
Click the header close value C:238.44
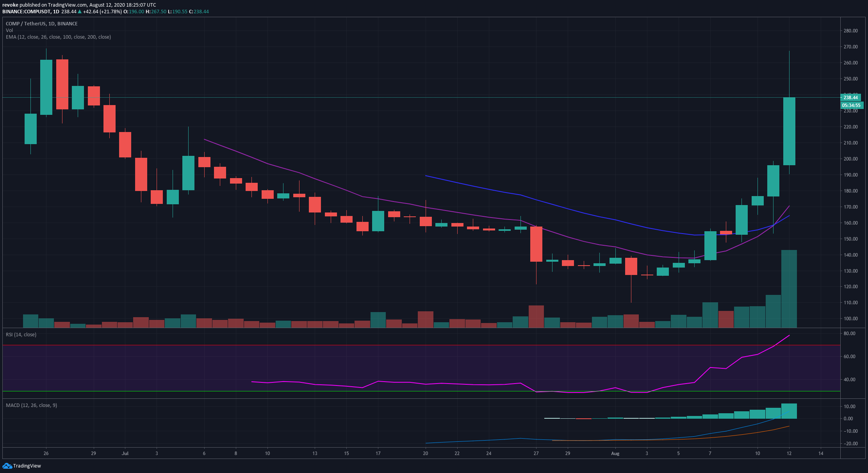pos(199,12)
